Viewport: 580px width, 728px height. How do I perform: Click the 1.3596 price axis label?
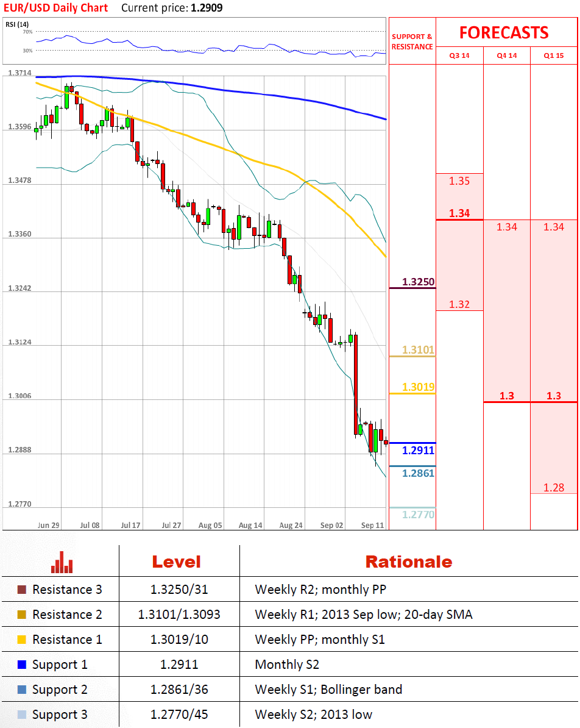point(20,127)
